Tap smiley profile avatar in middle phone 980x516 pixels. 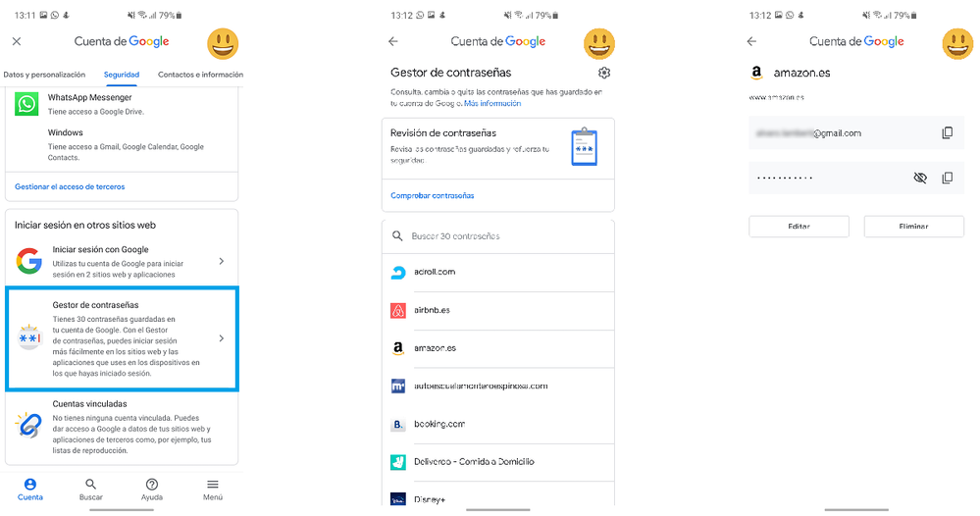[599, 44]
